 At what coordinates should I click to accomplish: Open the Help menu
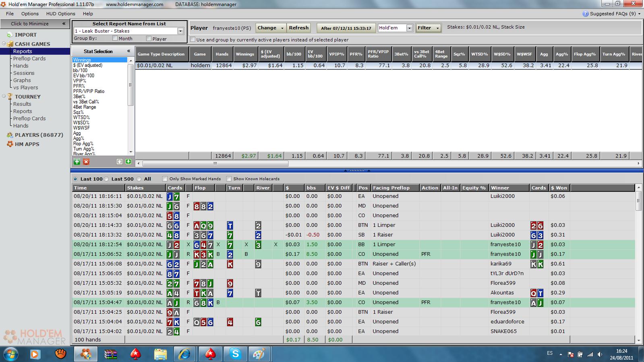[x=88, y=13]
